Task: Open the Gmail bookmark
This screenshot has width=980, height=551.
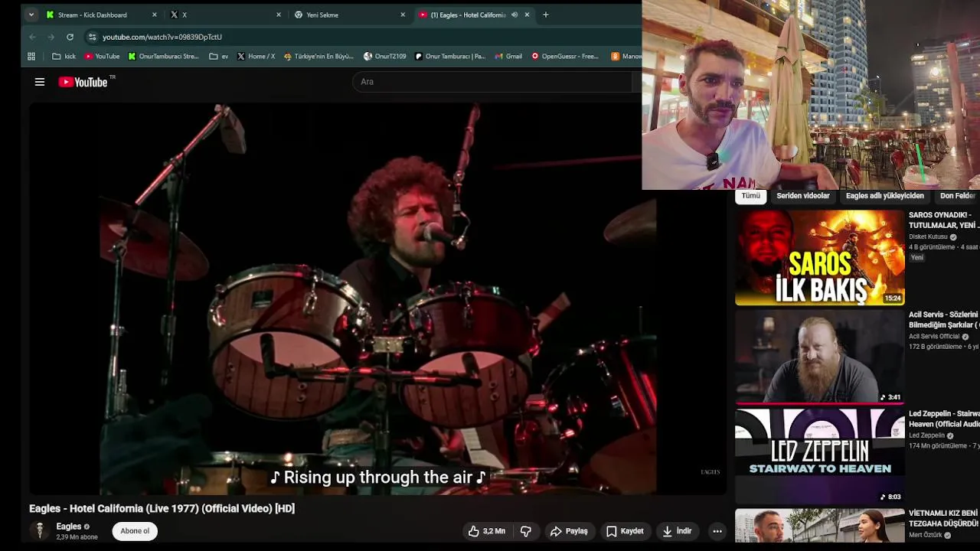Action: pos(508,56)
